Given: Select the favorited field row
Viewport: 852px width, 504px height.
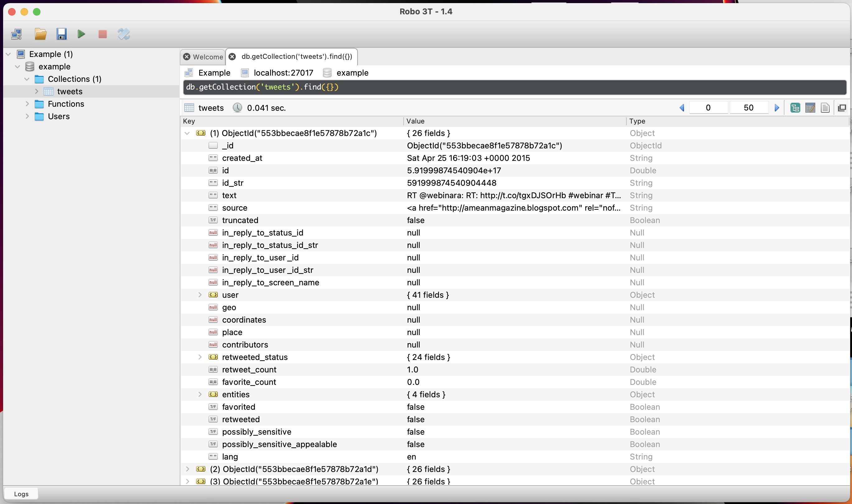Looking at the screenshot, I should click(515, 407).
